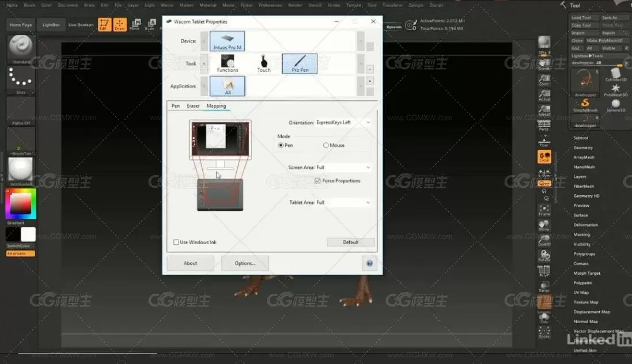
Task: Select Intuos Pro M device icon
Action: tap(228, 41)
